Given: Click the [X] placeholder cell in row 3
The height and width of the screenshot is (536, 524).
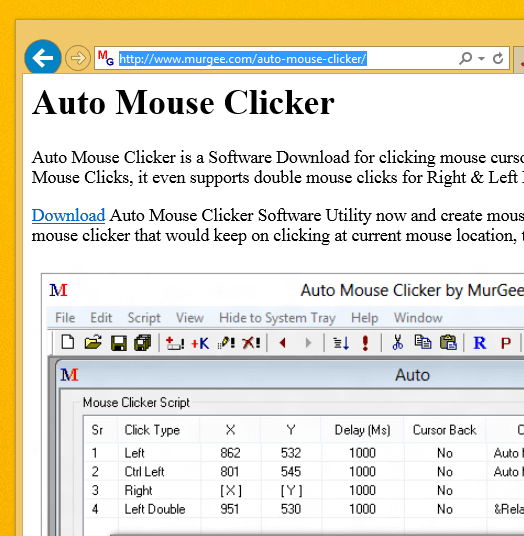Looking at the screenshot, I should [231, 491].
